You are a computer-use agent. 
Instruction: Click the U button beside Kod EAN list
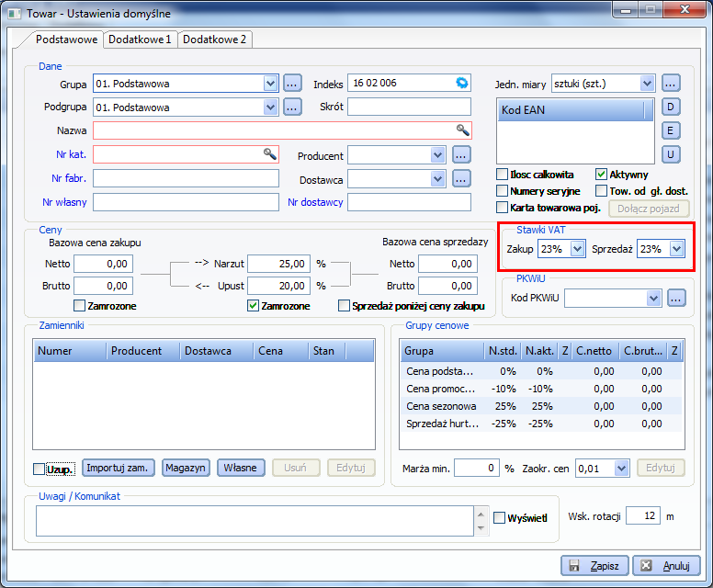pos(670,154)
